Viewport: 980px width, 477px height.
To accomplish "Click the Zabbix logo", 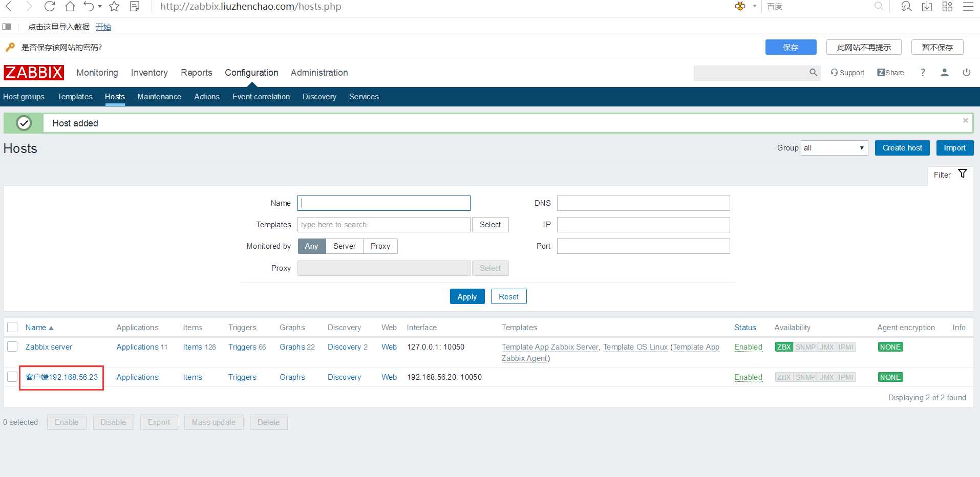I will coord(34,73).
